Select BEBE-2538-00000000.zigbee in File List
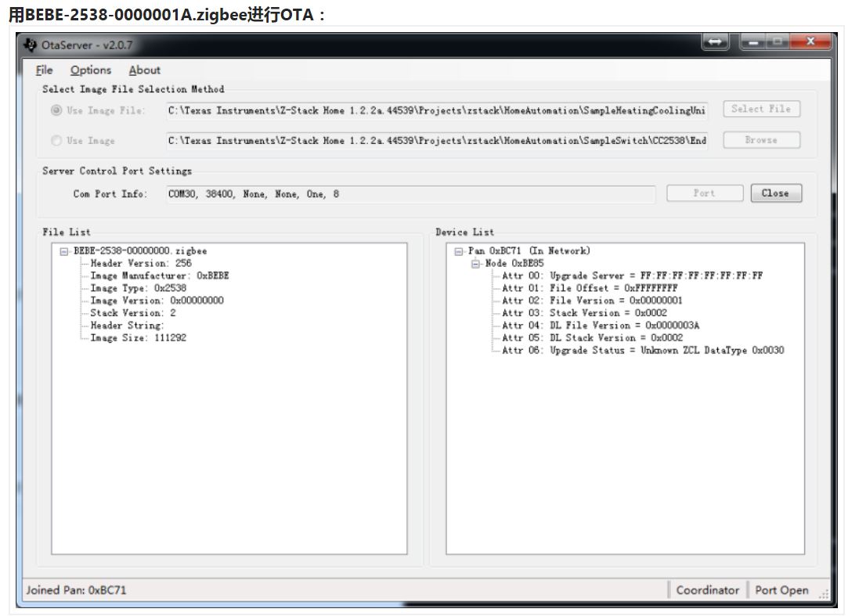This screenshot has height=616, width=848. (140, 251)
